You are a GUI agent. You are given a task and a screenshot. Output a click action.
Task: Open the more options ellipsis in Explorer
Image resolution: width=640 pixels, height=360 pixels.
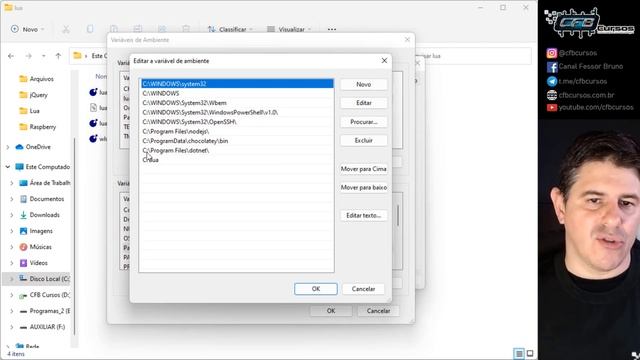point(332,29)
